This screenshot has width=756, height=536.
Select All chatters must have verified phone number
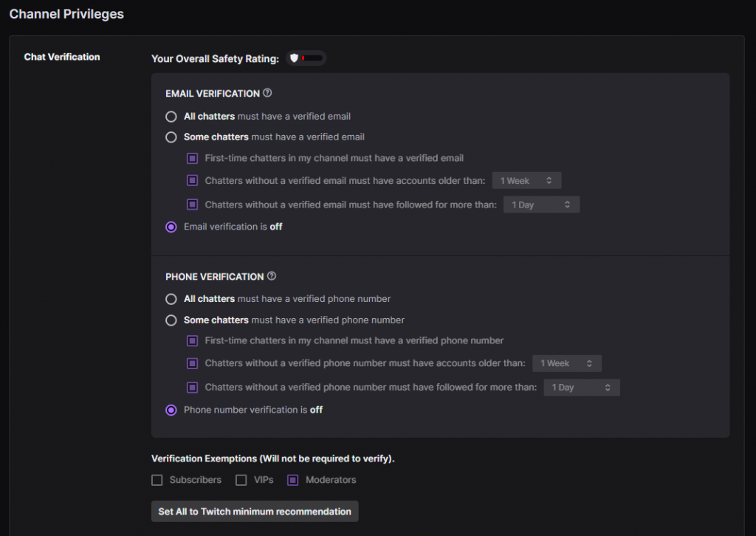(x=171, y=299)
